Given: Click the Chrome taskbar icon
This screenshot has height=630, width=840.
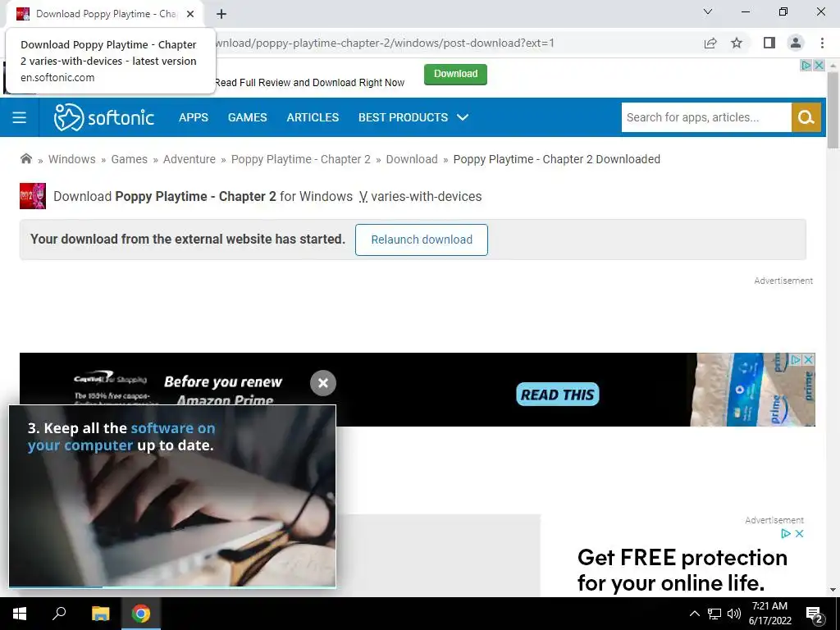Looking at the screenshot, I should point(141,614).
